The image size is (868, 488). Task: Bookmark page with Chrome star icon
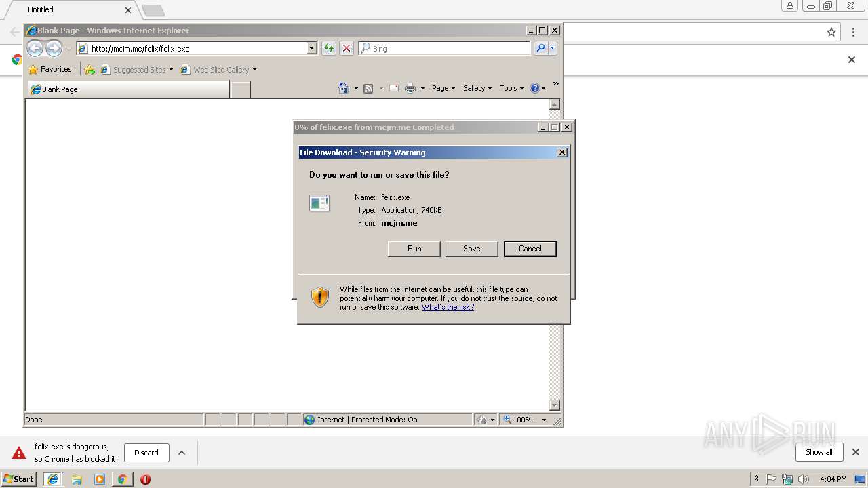click(831, 32)
